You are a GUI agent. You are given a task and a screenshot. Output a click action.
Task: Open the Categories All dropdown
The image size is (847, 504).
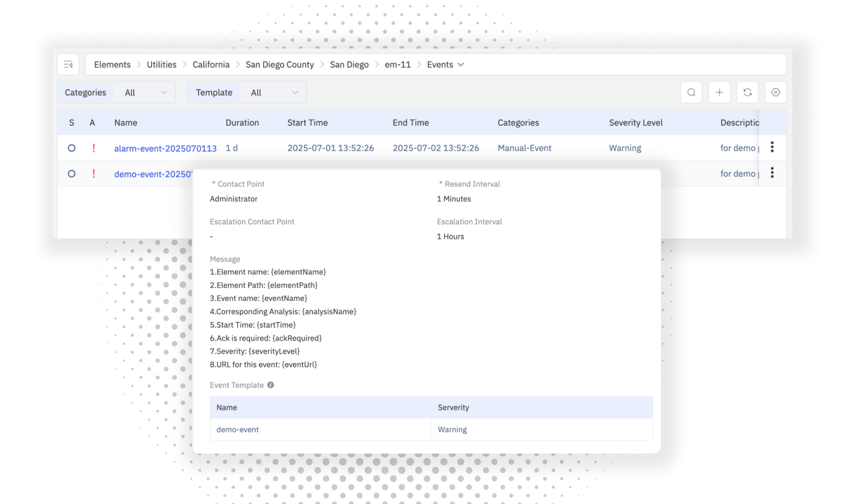click(x=145, y=92)
